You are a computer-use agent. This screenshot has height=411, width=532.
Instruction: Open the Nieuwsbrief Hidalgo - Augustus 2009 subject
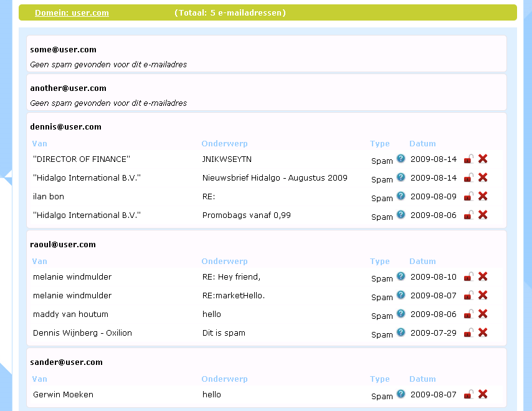275,177
